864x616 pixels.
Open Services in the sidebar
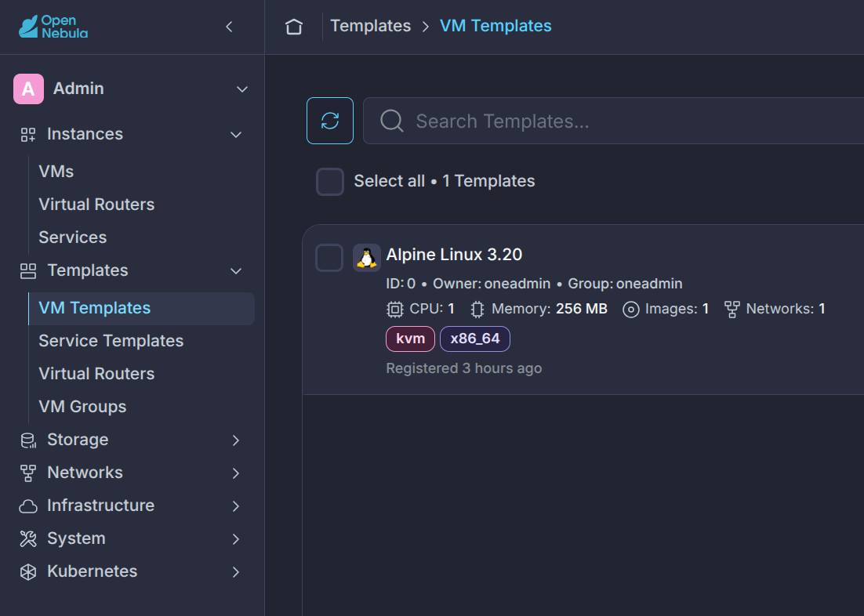point(73,237)
